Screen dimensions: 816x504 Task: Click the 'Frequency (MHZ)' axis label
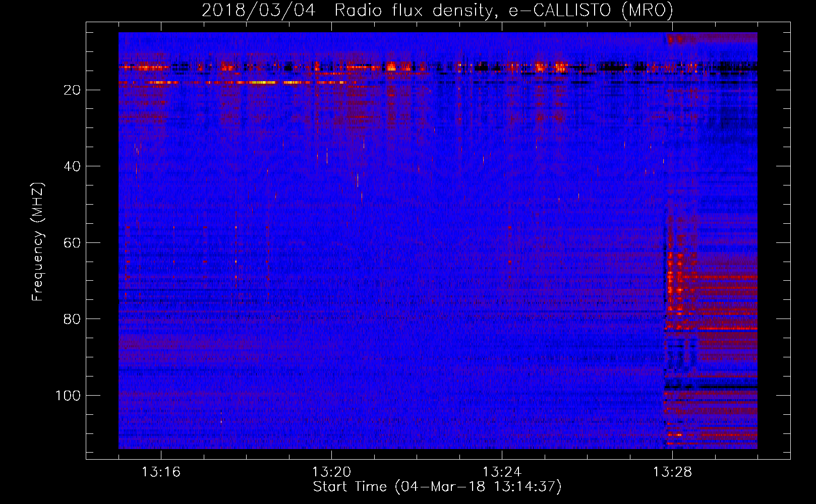click(38, 242)
